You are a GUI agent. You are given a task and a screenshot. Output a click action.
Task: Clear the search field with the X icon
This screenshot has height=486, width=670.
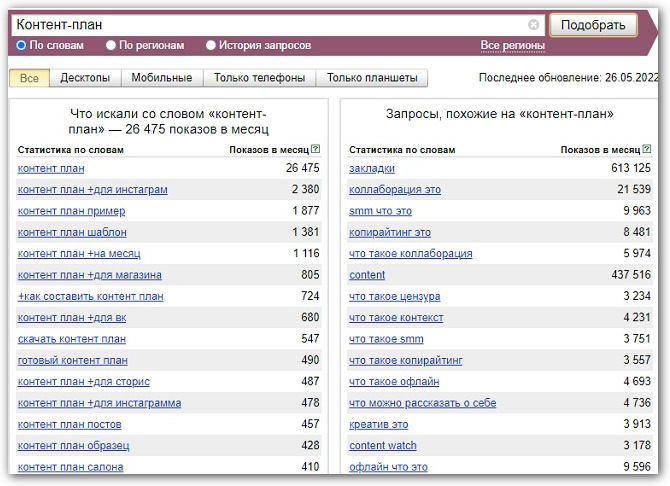[534, 25]
